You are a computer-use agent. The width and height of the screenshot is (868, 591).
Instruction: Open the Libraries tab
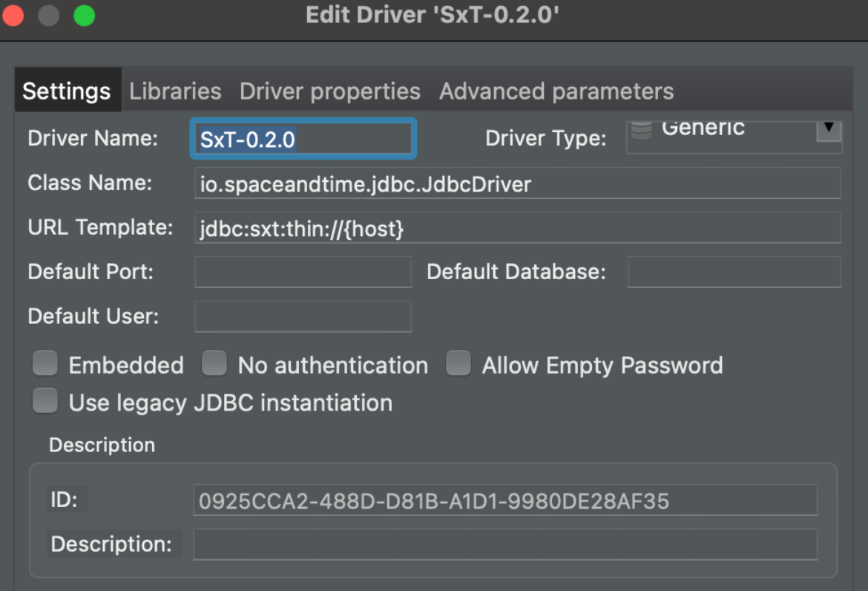click(x=175, y=91)
